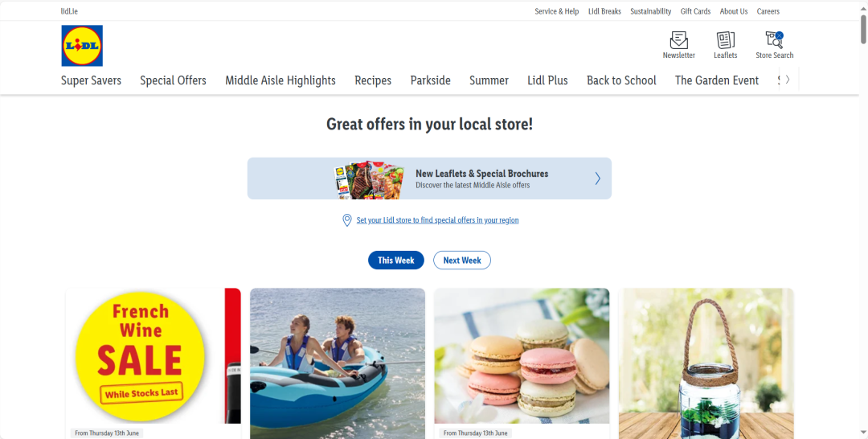
Task: Visit the Gift Cards link
Action: point(695,11)
